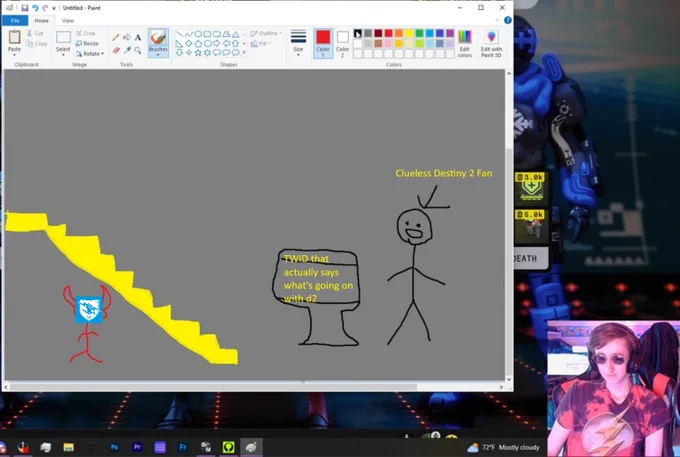
Task: Open Edit colors dialog
Action: pyautogui.click(x=464, y=43)
